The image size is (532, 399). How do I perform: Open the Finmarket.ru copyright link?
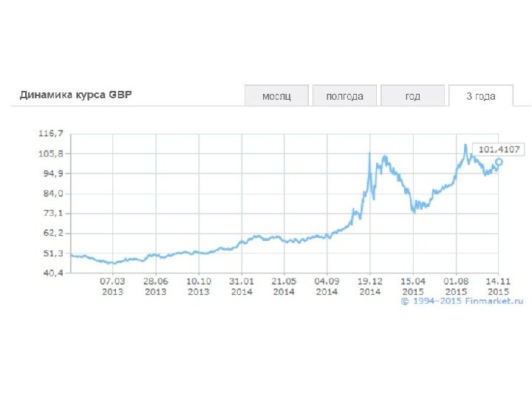tap(462, 302)
